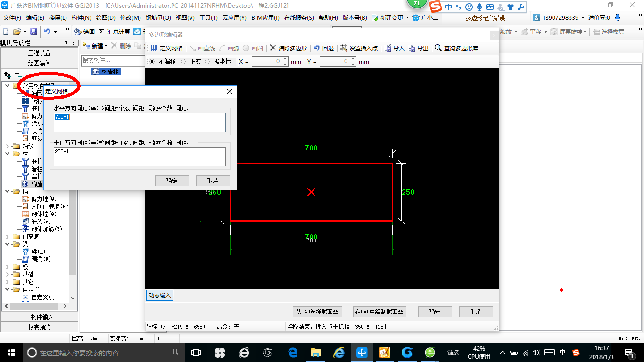Open the undo history dropdown arrow
The height and width of the screenshot is (362, 644).
(x=55, y=32)
